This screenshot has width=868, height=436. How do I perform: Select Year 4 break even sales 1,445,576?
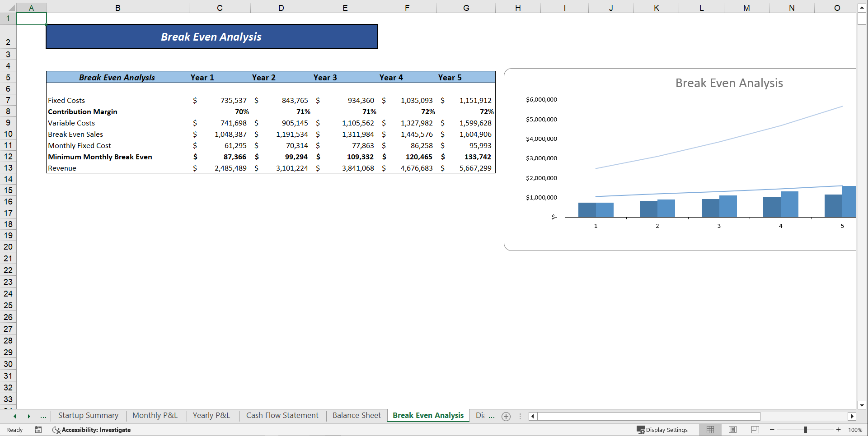click(x=407, y=134)
